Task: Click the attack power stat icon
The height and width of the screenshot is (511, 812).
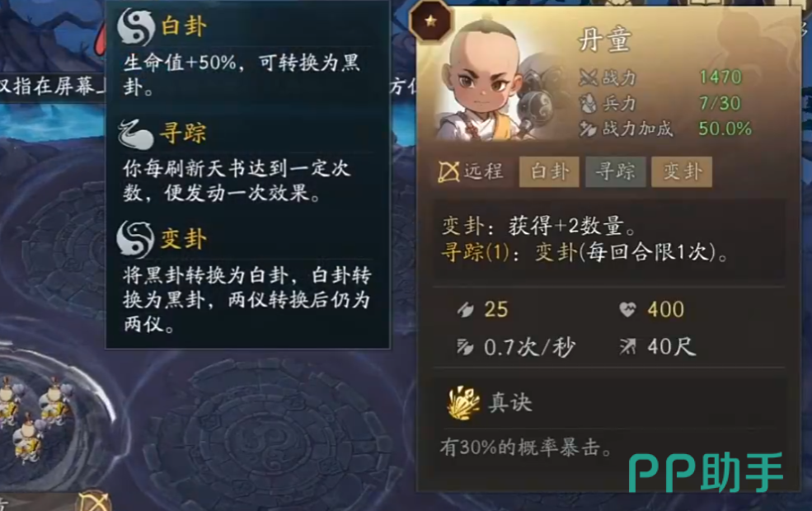Action: 466,310
